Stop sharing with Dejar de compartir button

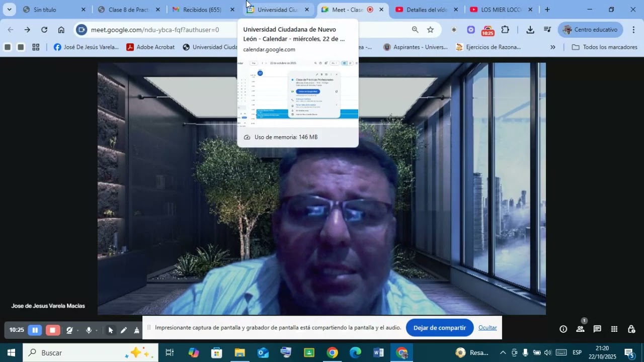click(440, 328)
